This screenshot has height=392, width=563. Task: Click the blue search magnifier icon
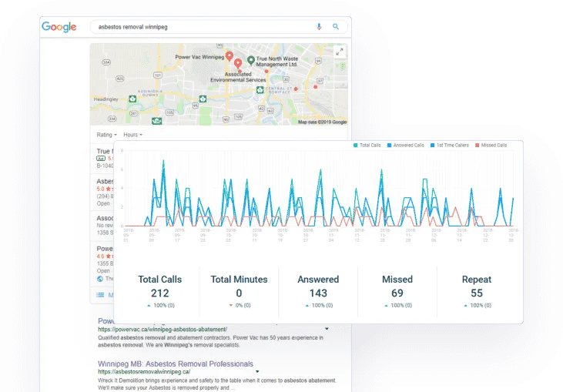[x=336, y=26]
